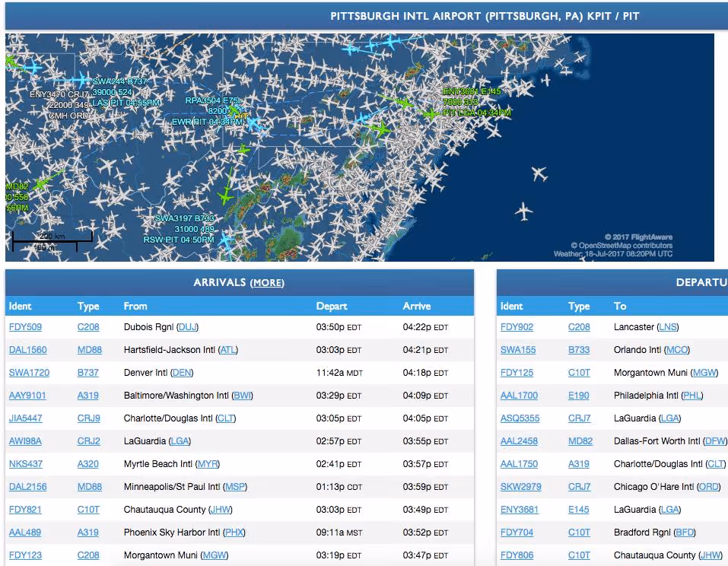This screenshot has height=566, width=728.
Task: Click ENY3681 E145 label on map
Action: [472, 91]
